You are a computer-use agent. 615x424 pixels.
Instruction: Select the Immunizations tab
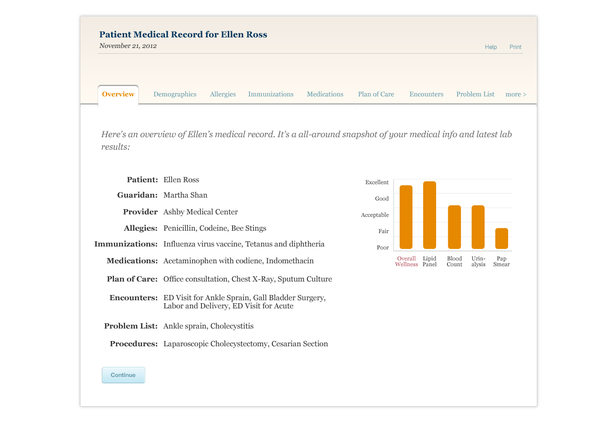point(271,94)
